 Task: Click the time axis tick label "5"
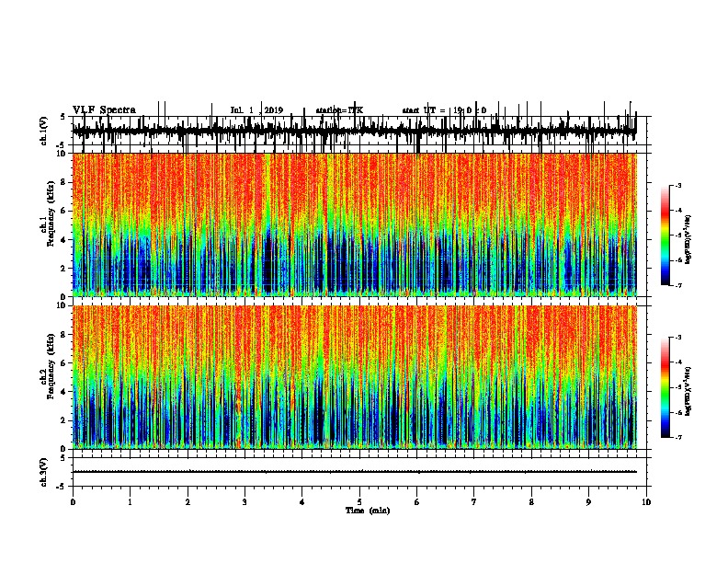coord(359,502)
